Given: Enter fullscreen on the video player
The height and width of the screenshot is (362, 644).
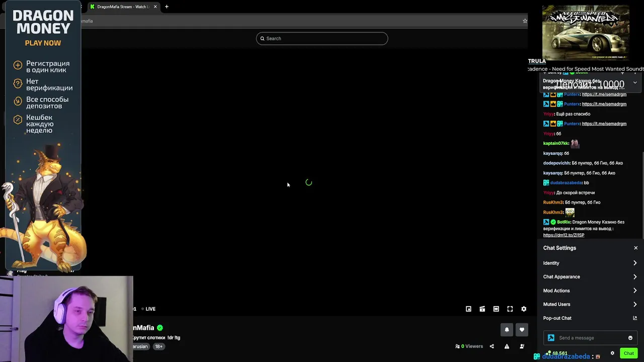Looking at the screenshot, I should click(x=510, y=309).
